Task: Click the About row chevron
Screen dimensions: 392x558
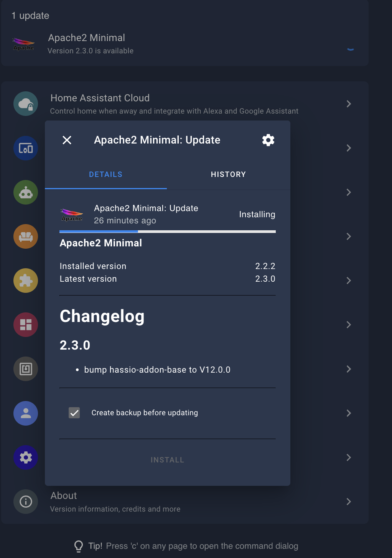Action: [x=348, y=502]
